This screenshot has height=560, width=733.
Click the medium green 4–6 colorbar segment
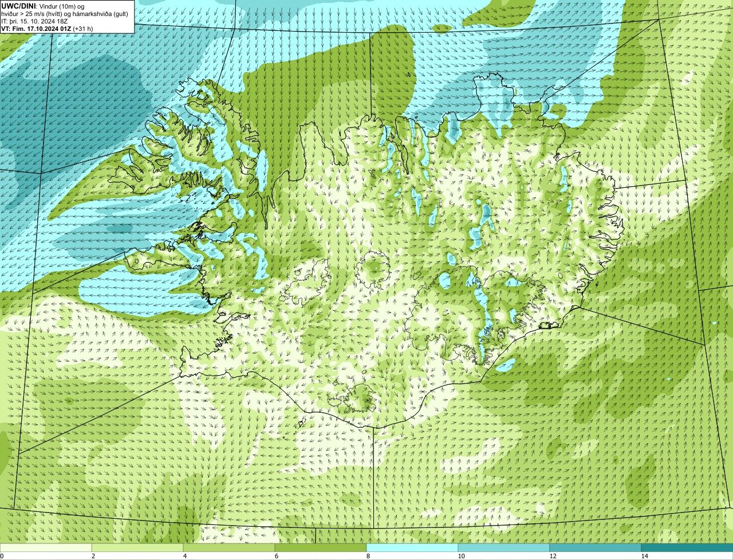[x=229, y=547]
